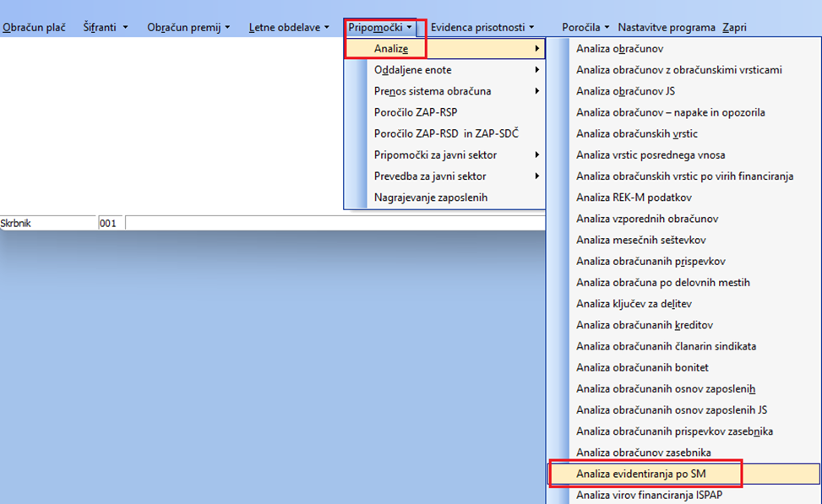Viewport: 822px width, 504px height.
Task: Expand Prevedba za javni sektor submenu
Action: [x=444, y=176]
